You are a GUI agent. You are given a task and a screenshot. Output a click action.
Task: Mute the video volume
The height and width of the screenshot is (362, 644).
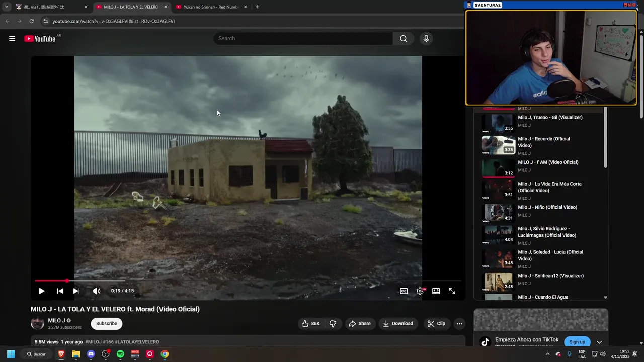point(97,291)
